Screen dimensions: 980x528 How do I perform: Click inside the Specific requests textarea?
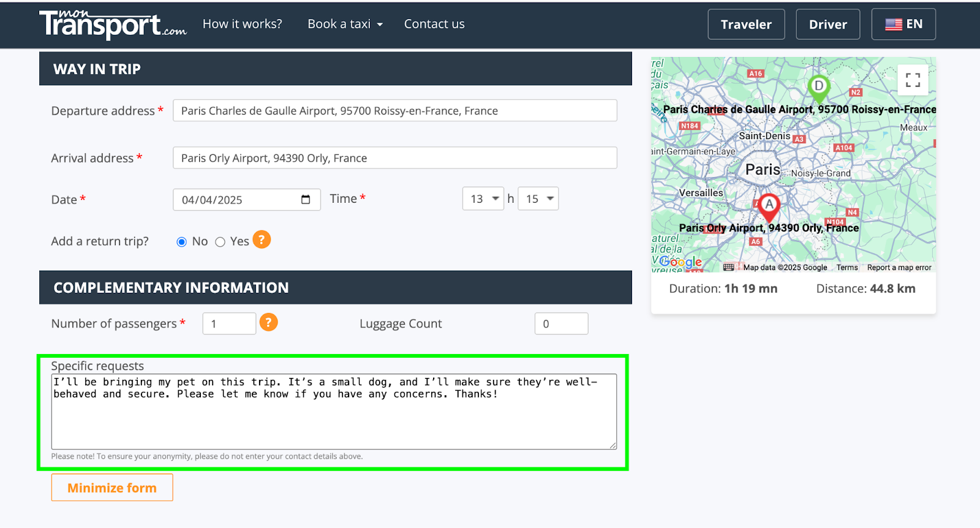click(334, 412)
